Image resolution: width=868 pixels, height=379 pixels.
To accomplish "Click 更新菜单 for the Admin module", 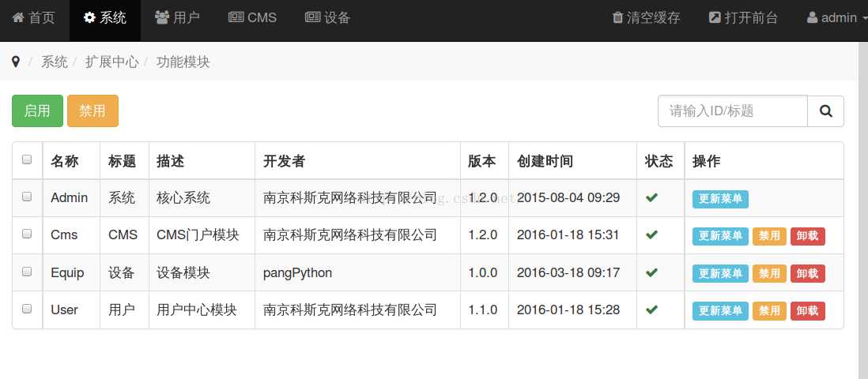I will pos(720,199).
